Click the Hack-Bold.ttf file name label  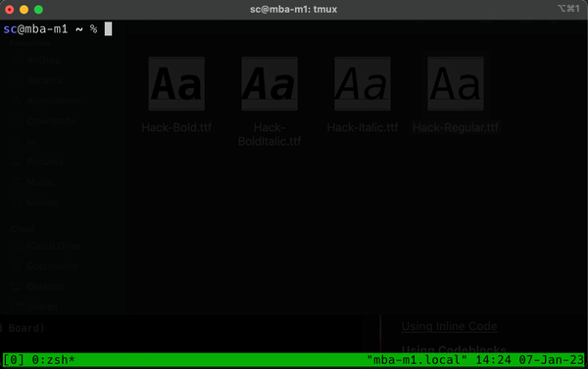(176, 127)
